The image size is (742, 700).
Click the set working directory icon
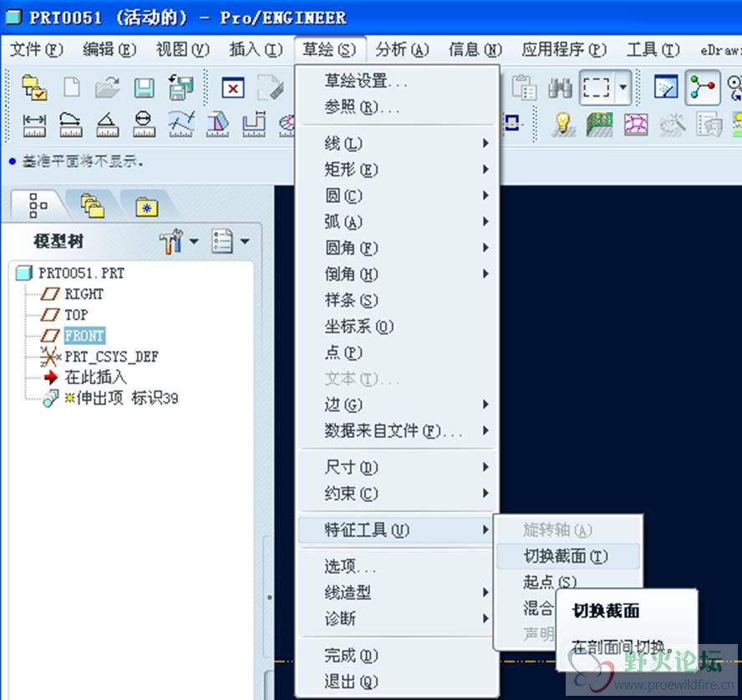point(34,87)
